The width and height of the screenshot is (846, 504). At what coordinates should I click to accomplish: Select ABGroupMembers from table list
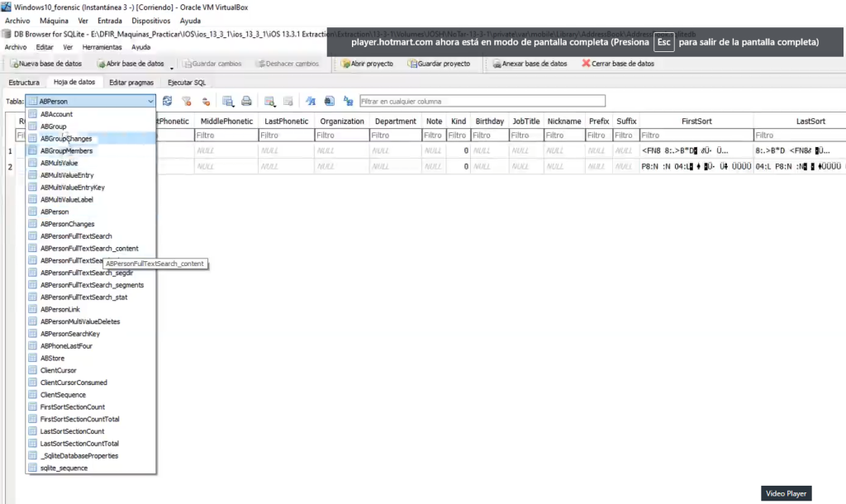[91, 150]
